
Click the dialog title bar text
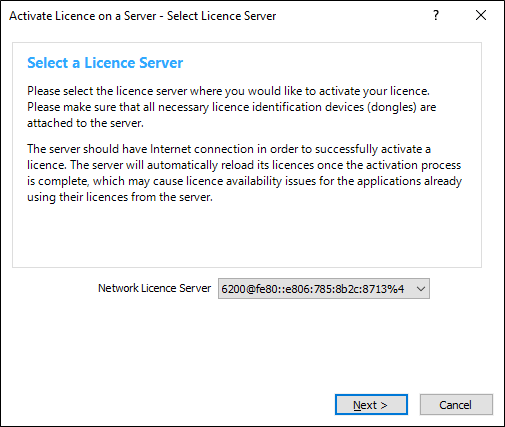point(143,16)
